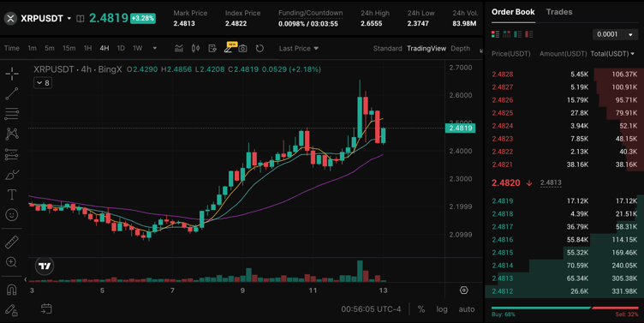Image resolution: width=644 pixels, height=323 pixels.
Task: Select the 5m timeframe
Action: pyautogui.click(x=50, y=49)
